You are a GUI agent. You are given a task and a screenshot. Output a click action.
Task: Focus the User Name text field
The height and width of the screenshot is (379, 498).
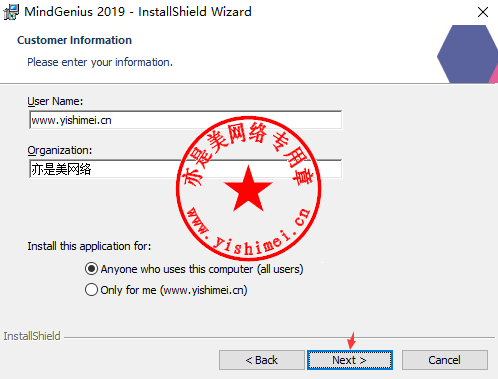pos(185,120)
